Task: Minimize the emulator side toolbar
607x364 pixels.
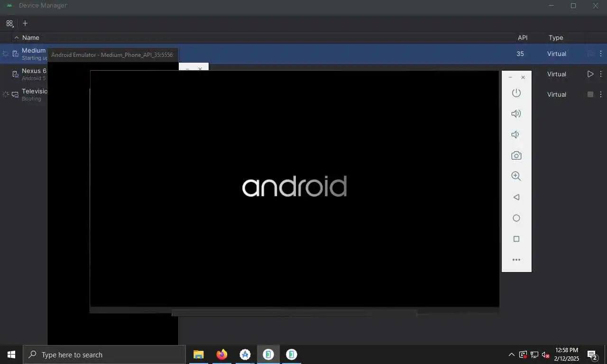Action: tap(510, 77)
